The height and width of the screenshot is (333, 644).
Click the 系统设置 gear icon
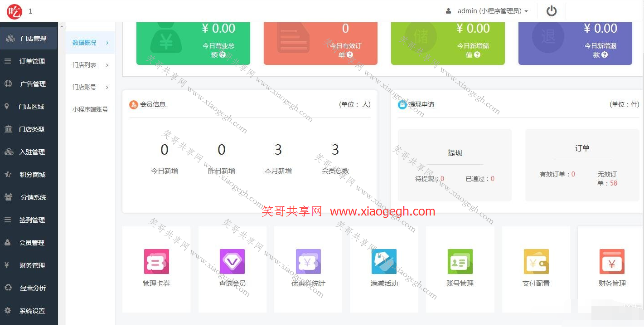pyautogui.click(x=8, y=310)
